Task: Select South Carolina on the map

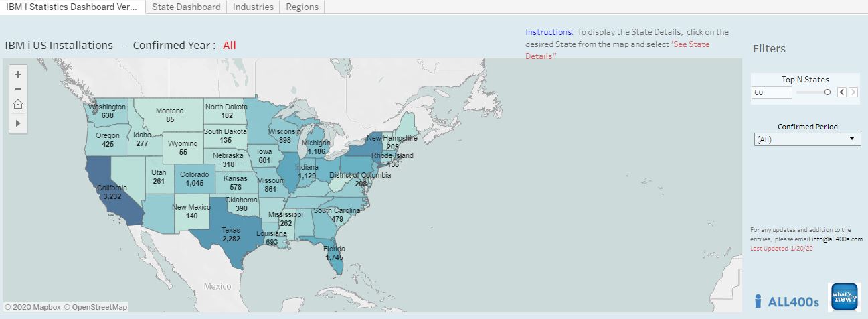Action: [337, 214]
